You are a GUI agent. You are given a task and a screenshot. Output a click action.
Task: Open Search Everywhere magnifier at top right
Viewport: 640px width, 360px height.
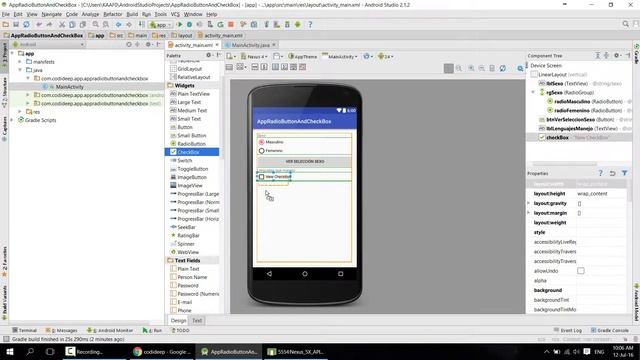point(626,24)
